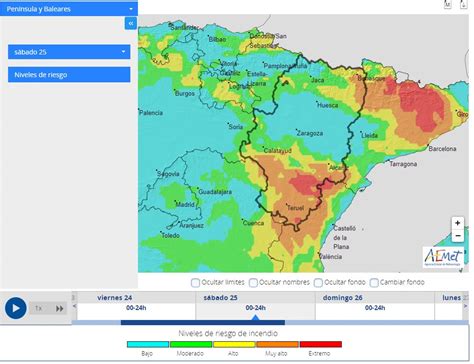This screenshot has width=474, height=364.
Task: Click the Bajo cyan legend swatch
Action: 148,344
